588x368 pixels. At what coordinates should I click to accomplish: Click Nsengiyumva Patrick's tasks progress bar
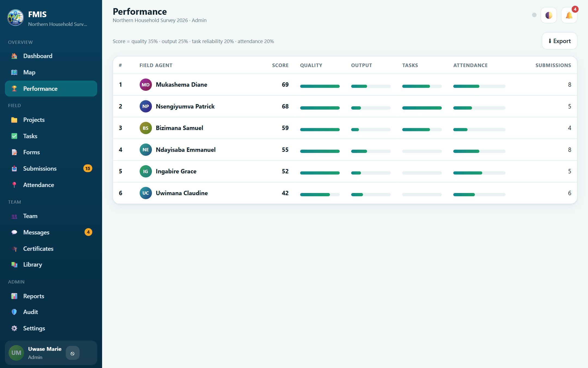click(422, 108)
